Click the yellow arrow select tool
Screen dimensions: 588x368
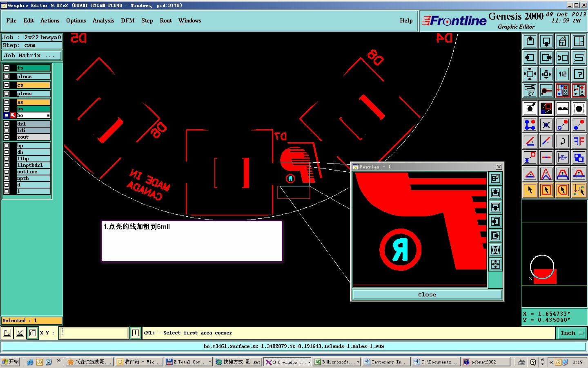[x=530, y=190]
